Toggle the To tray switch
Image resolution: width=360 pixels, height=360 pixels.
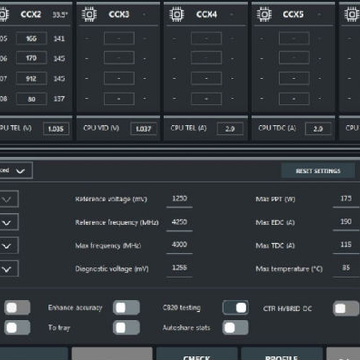(126, 328)
